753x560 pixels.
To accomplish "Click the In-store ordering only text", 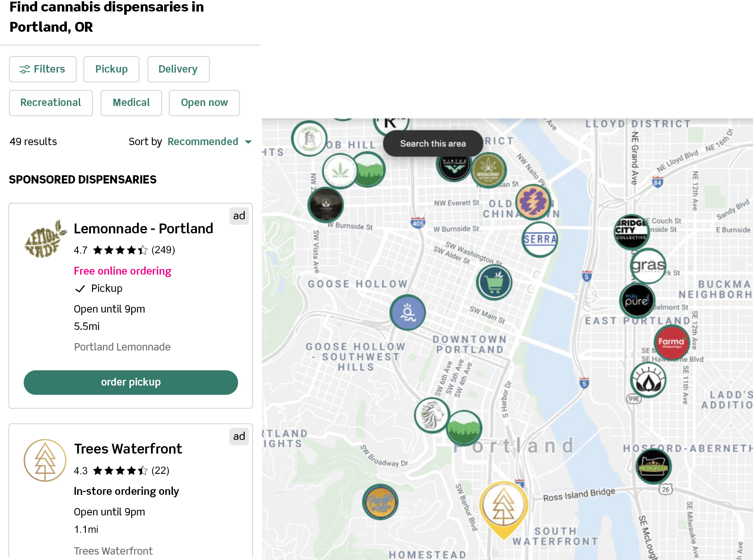I will [x=126, y=491].
